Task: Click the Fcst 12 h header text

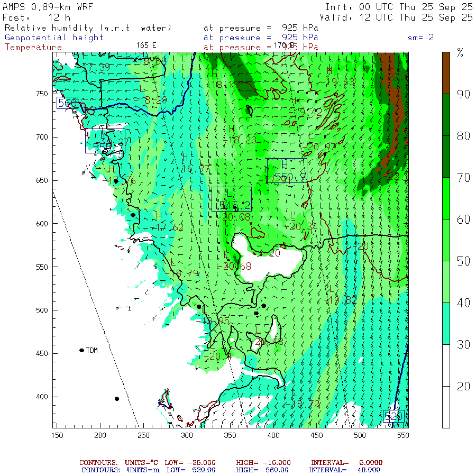Action: [36, 17]
